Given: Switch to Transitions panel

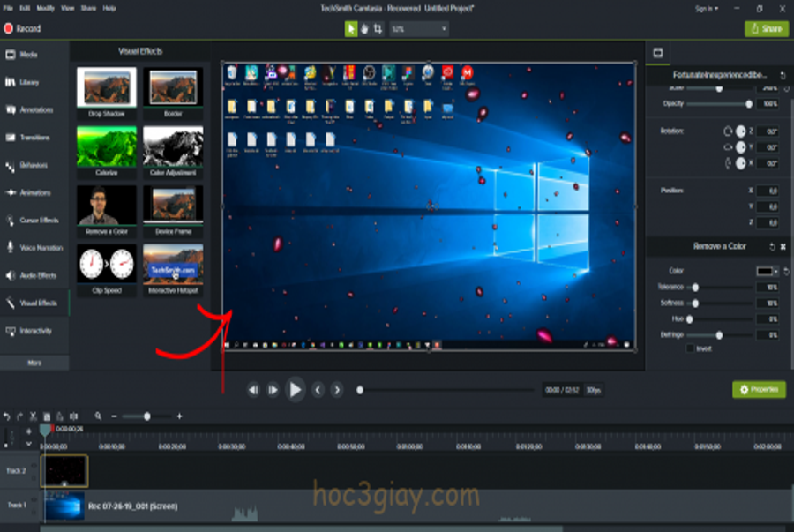Looking at the screenshot, I should pos(34,137).
